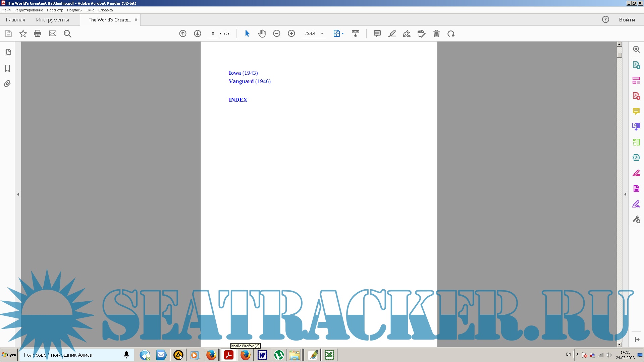Go to next page with down arrow icon

pyautogui.click(x=198, y=34)
